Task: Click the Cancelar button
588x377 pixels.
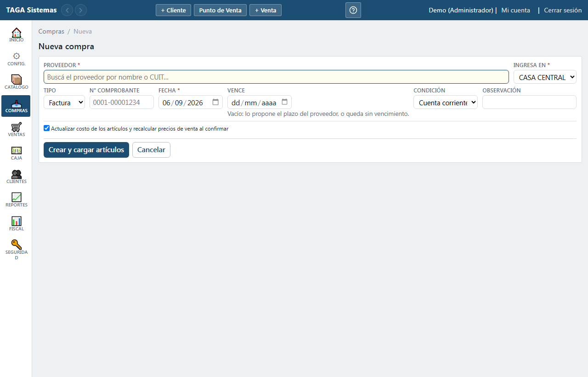Action: click(x=151, y=150)
